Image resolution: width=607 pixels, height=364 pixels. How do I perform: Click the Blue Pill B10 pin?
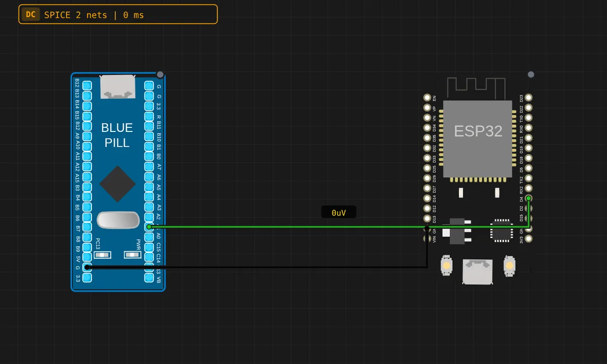tap(149, 136)
